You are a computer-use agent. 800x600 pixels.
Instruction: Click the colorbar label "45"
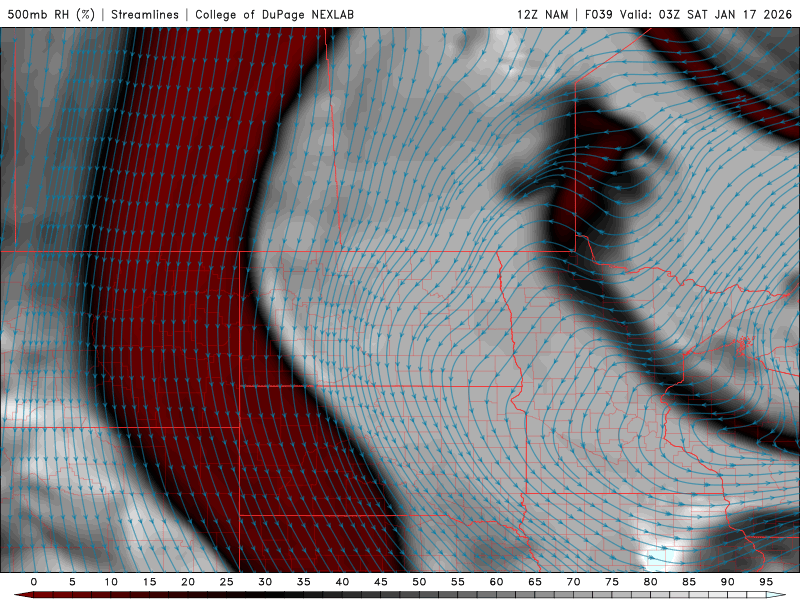coord(381,582)
